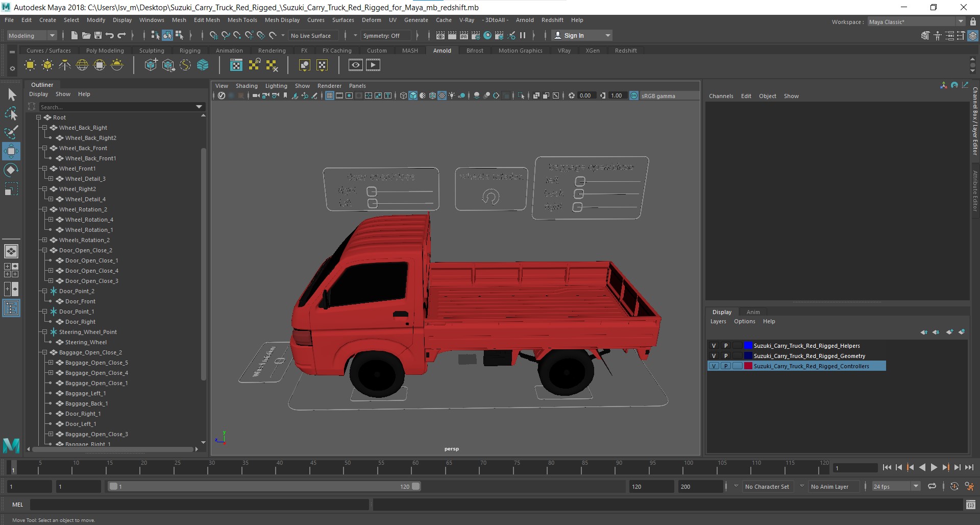Click the Symmetry: Off button
Screen dimensions: 980x525
(x=385, y=36)
